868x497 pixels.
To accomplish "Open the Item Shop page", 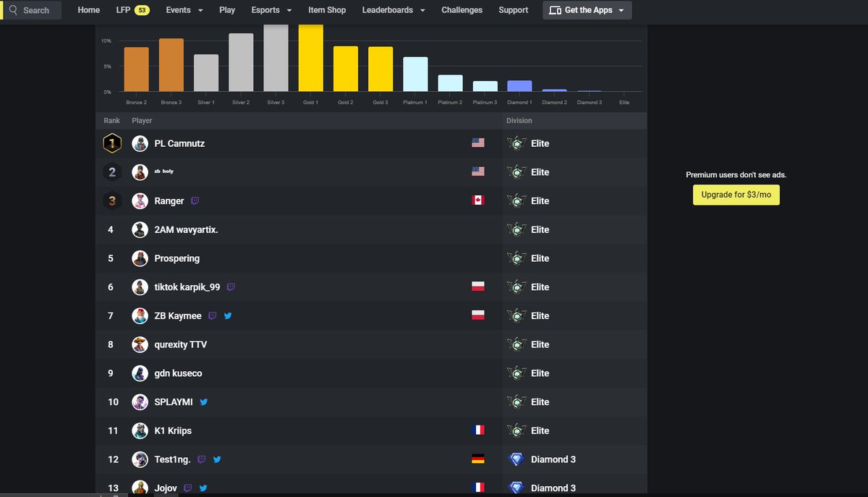I will 327,10.
